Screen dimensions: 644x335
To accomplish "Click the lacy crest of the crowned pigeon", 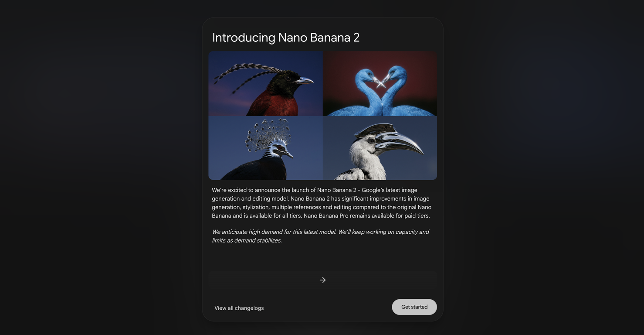I will point(268,134).
